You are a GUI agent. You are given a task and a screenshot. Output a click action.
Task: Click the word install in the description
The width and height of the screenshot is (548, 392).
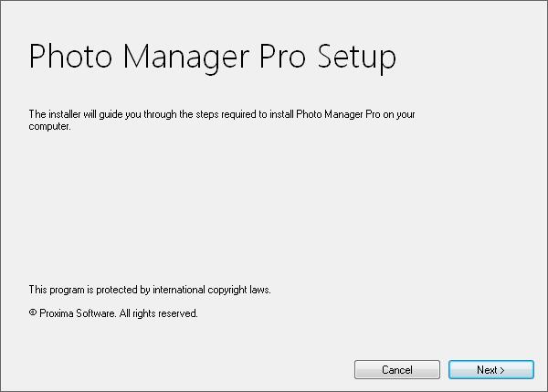[x=281, y=114]
